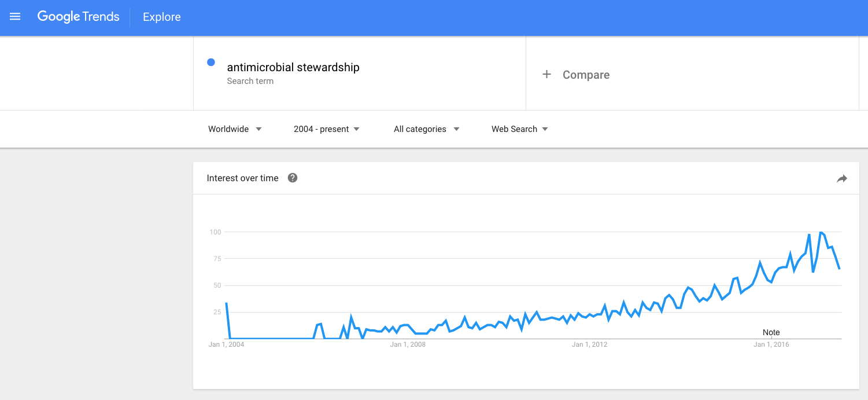Viewport: 868px width, 400px height.
Task: Open the Web Search type dropdown
Action: point(519,129)
